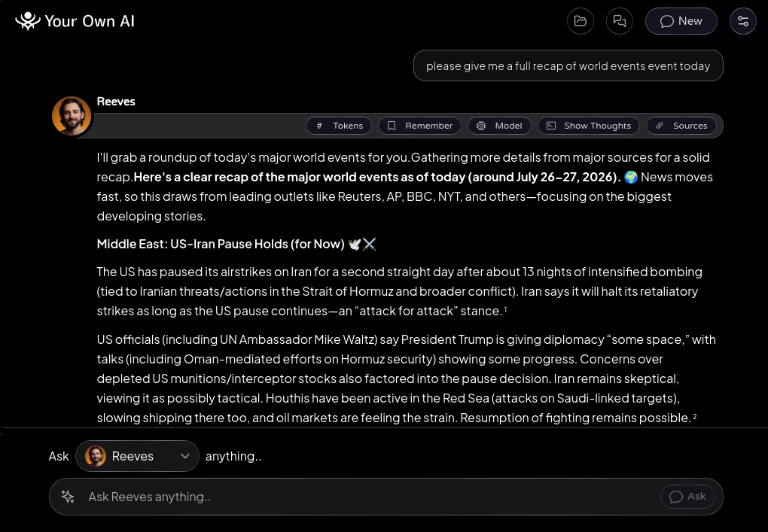Start a New chat

(681, 21)
